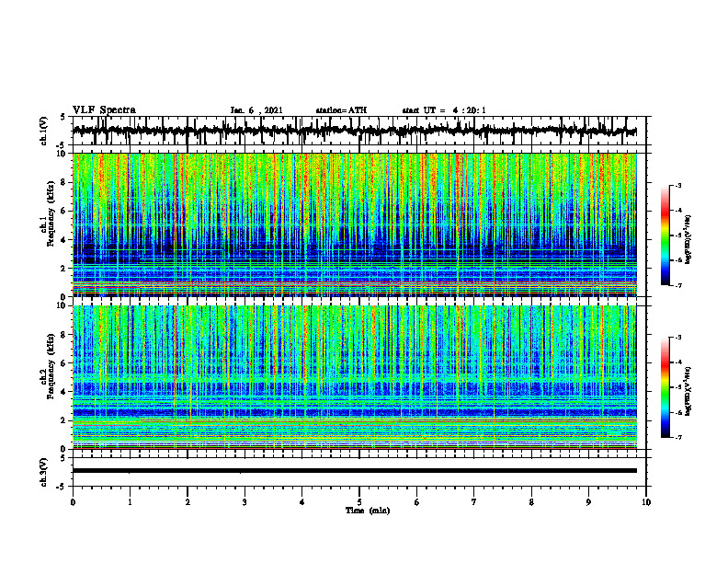Click the 'ch.1(V)' waveform axis label
The width and height of the screenshot is (728, 563).
point(44,131)
